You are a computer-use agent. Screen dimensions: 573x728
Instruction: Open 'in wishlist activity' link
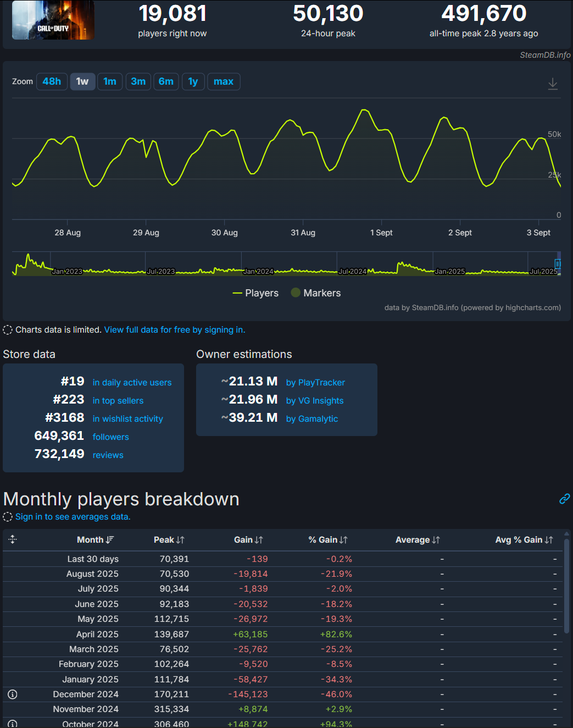point(128,419)
